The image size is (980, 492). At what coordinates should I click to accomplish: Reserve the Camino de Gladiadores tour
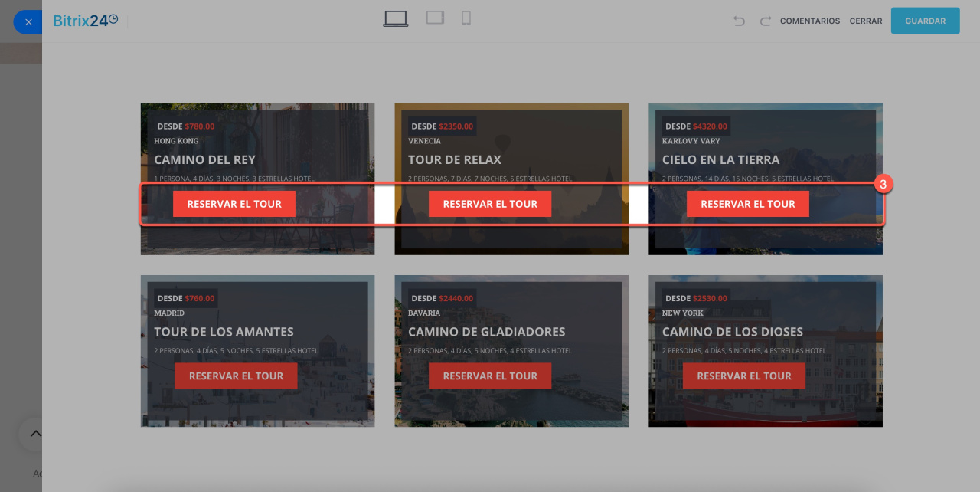(x=490, y=376)
